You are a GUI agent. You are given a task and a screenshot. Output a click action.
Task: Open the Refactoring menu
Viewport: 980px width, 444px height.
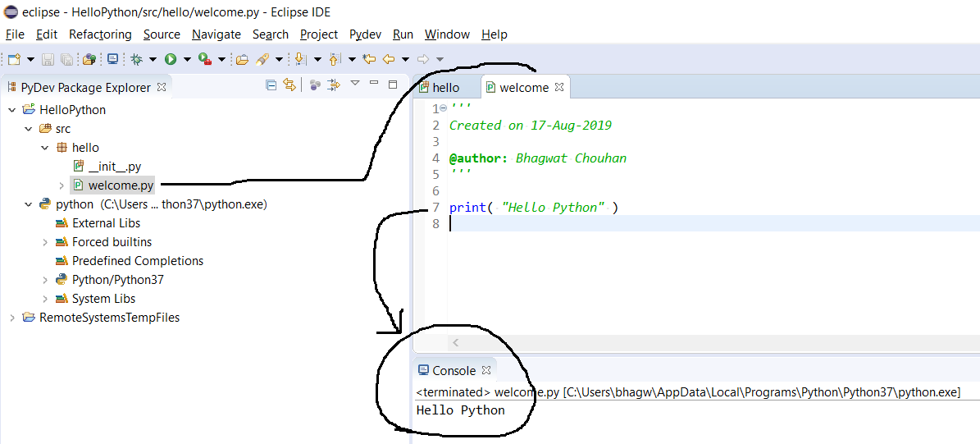100,34
